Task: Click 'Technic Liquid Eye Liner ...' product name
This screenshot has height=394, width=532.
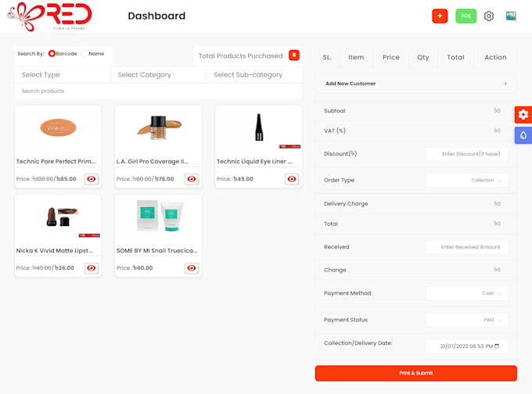Action: [254, 161]
